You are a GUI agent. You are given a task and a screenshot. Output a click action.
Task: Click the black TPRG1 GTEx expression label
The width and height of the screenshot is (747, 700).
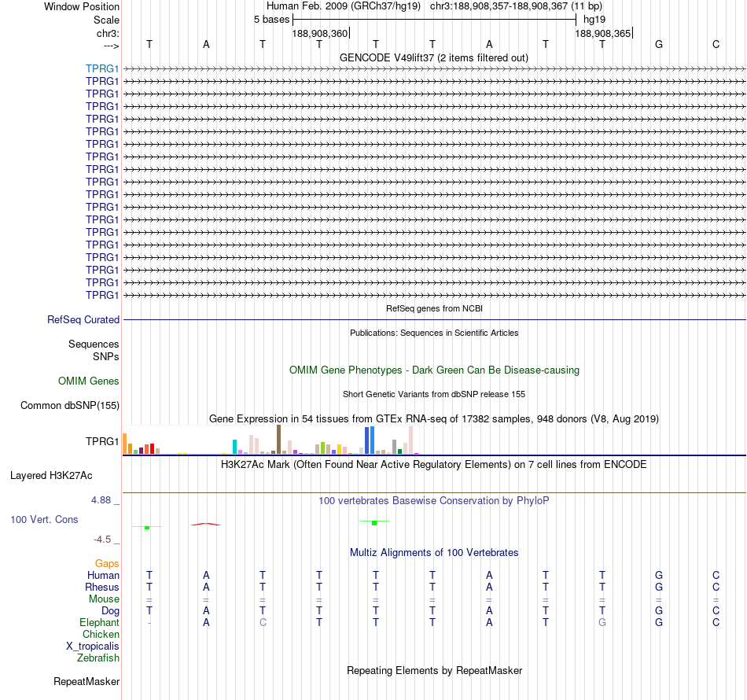click(102, 441)
